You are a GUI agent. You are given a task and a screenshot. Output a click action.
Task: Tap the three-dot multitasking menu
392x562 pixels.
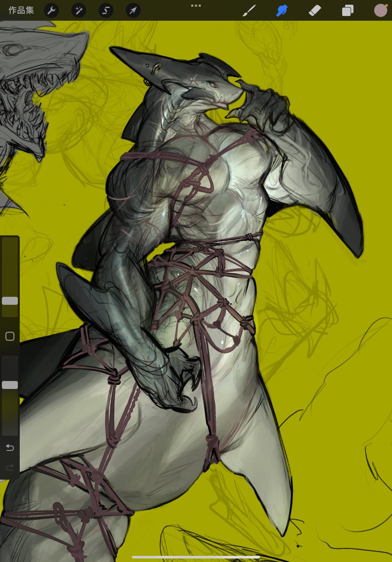196,6
